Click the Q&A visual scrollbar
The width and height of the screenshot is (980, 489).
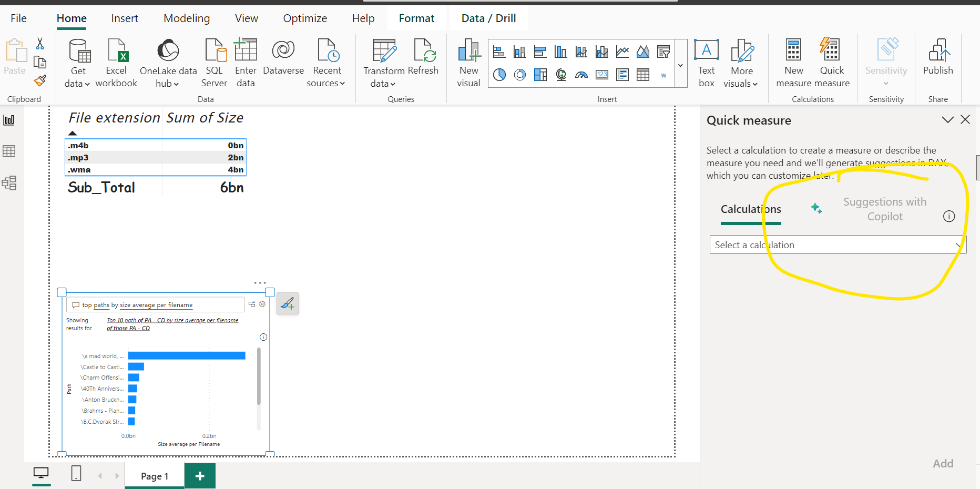(x=259, y=376)
